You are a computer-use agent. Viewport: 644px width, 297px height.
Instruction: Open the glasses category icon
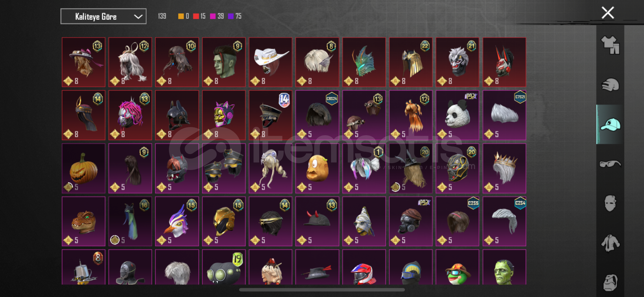click(610, 164)
